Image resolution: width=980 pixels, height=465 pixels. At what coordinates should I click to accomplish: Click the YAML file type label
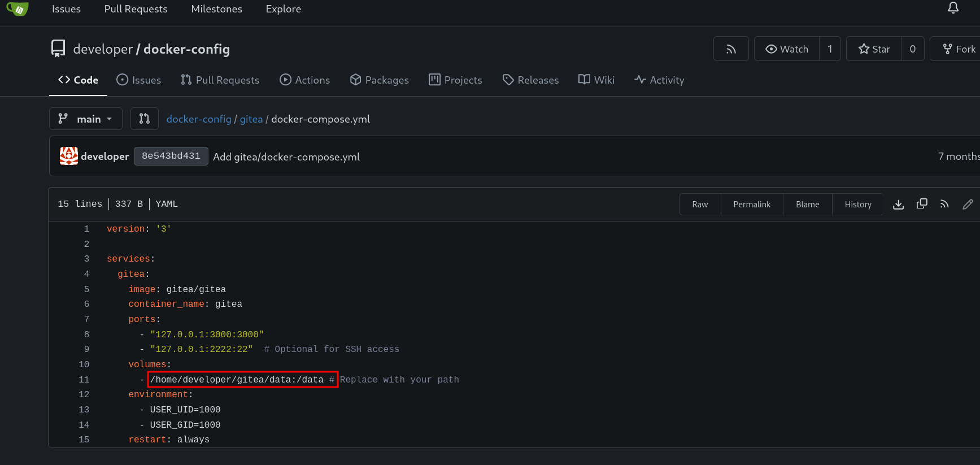point(167,204)
